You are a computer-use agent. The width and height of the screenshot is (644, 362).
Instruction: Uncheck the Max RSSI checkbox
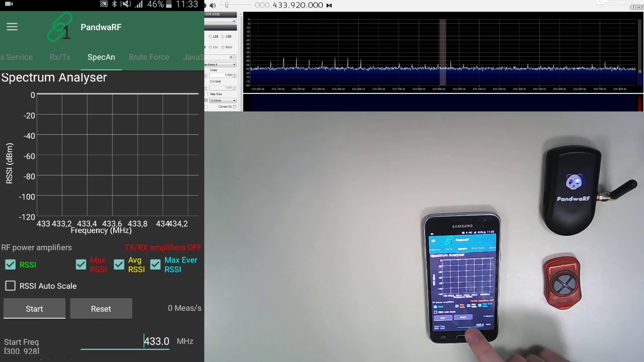(x=81, y=264)
